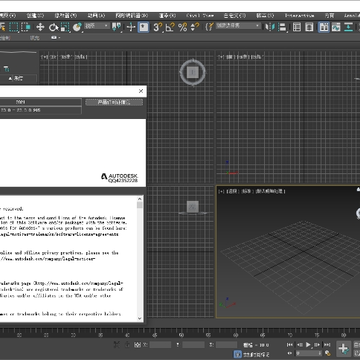The image size is (360, 360).
Task: Open the front viewport [+] general menu
Action: pyautogui.click(x=220, y=57)
